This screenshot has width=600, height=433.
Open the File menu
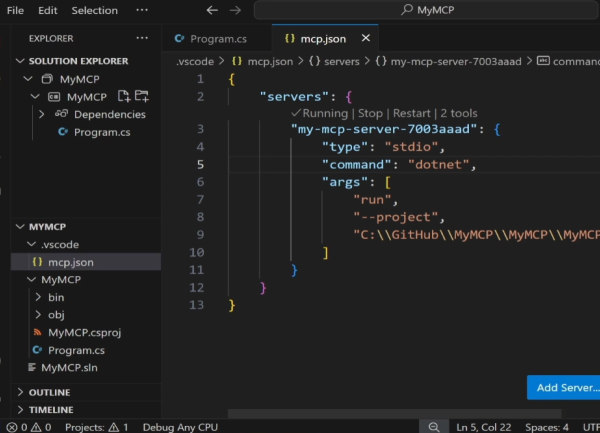coord(15,10)
